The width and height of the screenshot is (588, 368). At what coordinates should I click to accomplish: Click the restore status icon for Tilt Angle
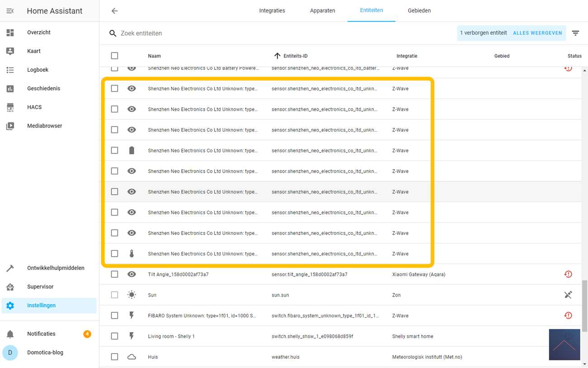568,274
